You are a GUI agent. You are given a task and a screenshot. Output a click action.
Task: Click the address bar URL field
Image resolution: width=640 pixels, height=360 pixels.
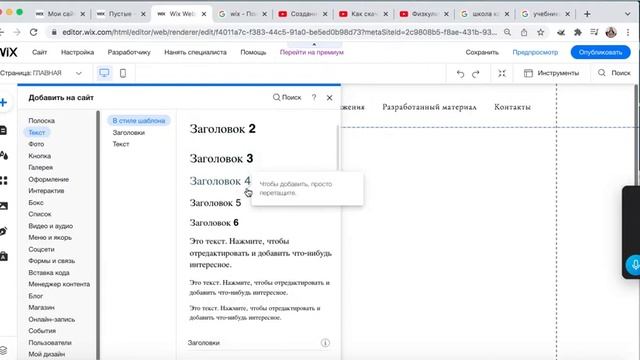pos(279,32)
